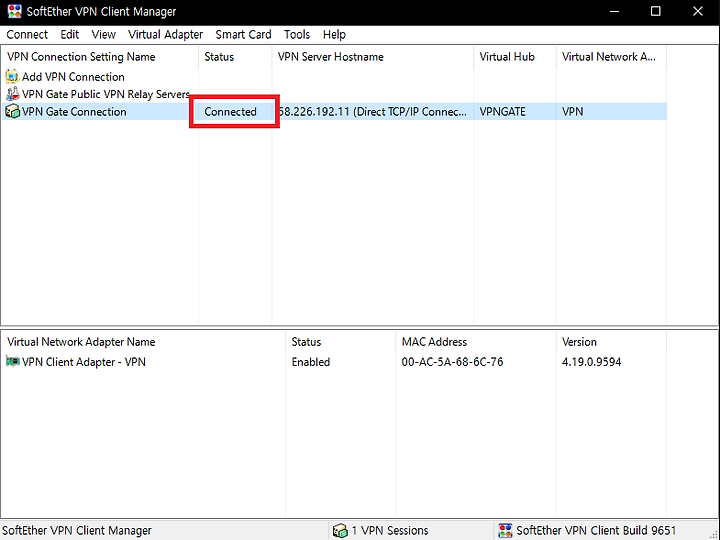Open the Help menu

point(334,34)
